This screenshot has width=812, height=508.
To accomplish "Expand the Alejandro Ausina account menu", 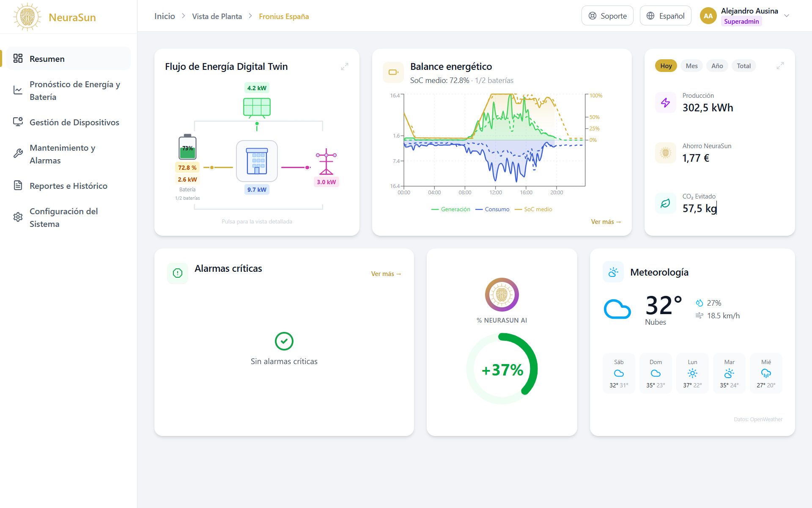I will pyautogui.click(x=787, y=16).
